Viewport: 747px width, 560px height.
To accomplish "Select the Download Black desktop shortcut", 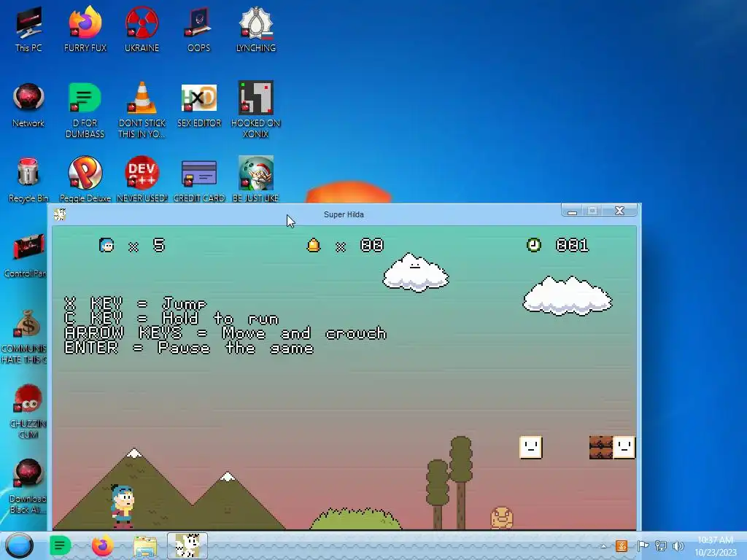I will (x=28, y=486).
